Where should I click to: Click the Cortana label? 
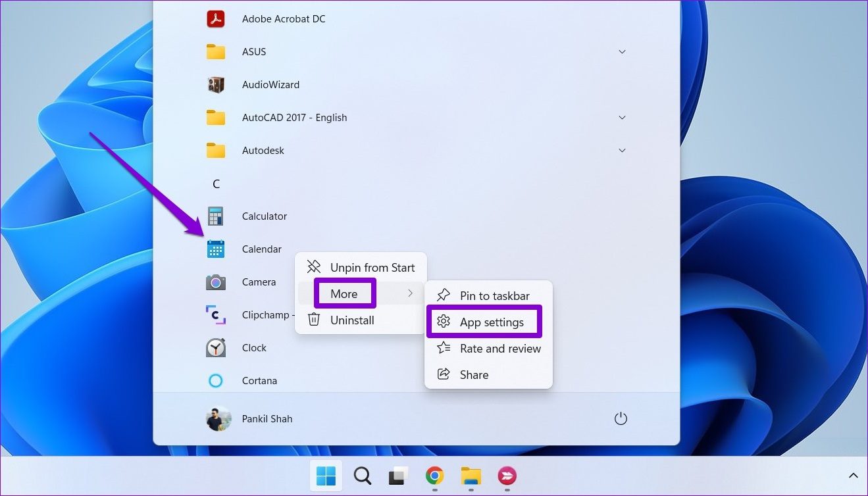pyautogui.click(x=259, y=381)
